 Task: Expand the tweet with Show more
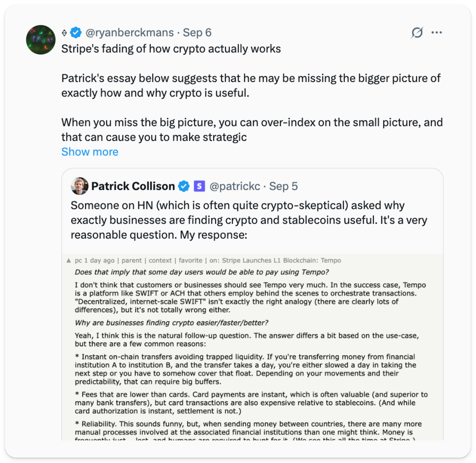click(90, 152)
